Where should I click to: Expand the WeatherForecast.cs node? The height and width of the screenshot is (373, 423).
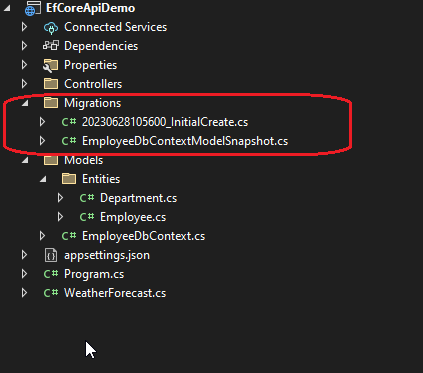tap(24, 293)
